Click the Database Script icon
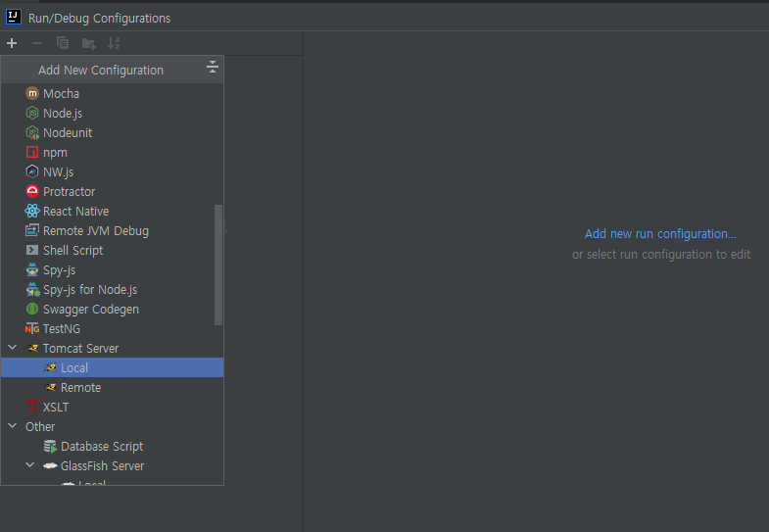The image size is (769, 532). point(50,446)
